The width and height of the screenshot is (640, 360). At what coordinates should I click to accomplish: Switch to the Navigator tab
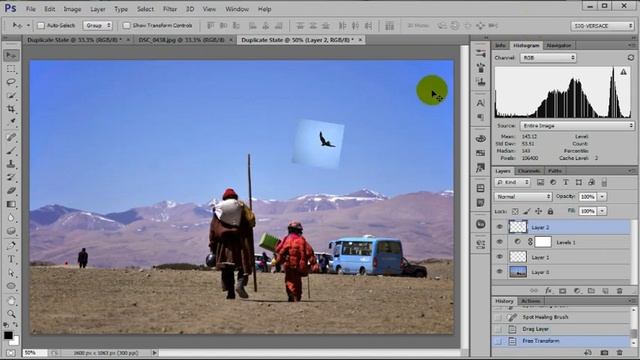point(559,45)
